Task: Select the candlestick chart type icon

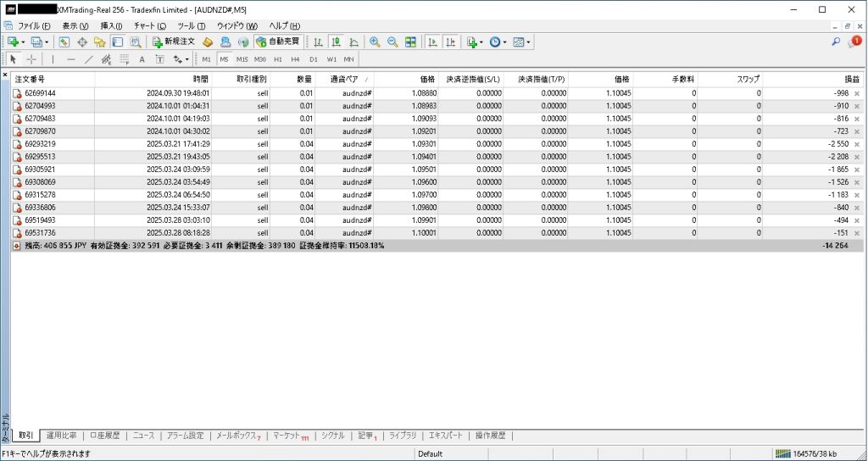Action: point(336,42)
